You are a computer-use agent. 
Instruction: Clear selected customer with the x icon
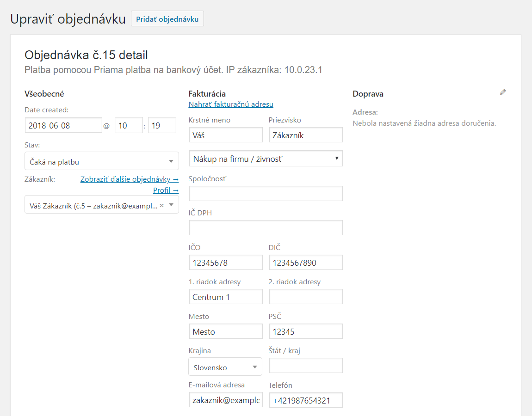point(161,205)
